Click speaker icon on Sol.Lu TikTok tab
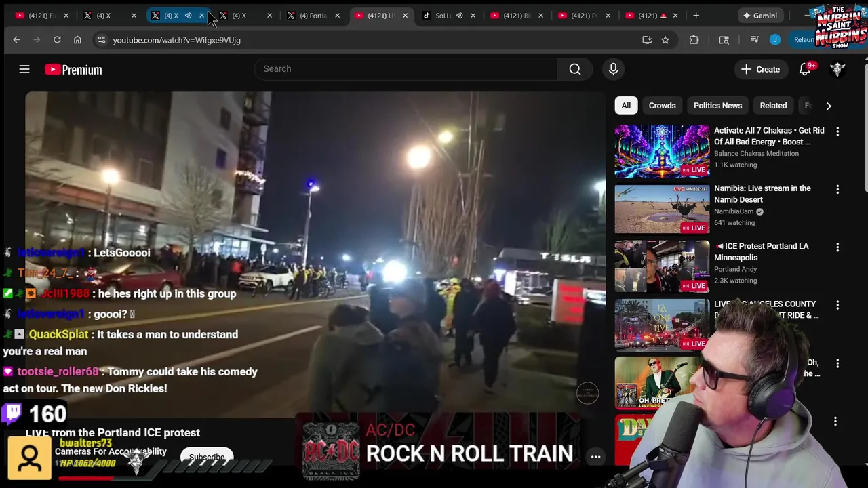The width and height of the screenshot is (868, 488). coord(459,16)
